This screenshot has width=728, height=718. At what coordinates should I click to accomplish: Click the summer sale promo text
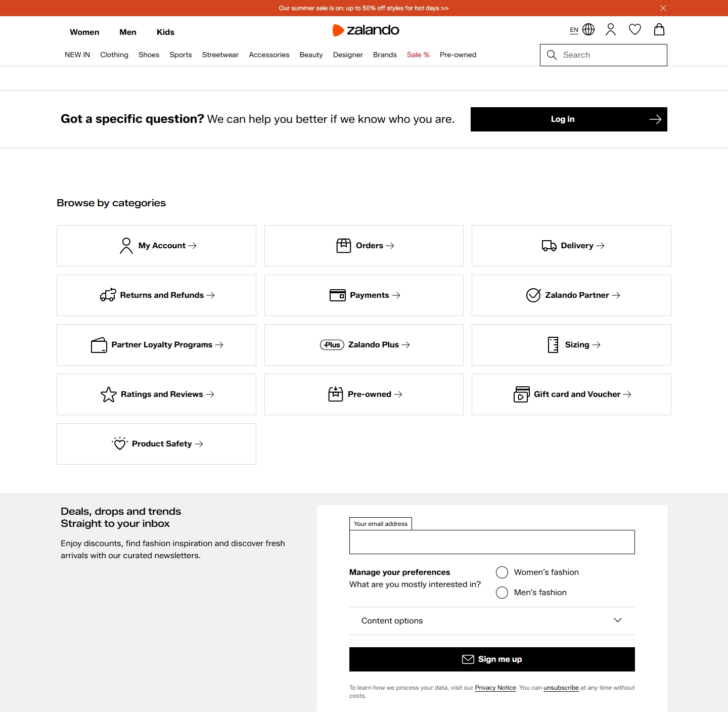(363, 8)
